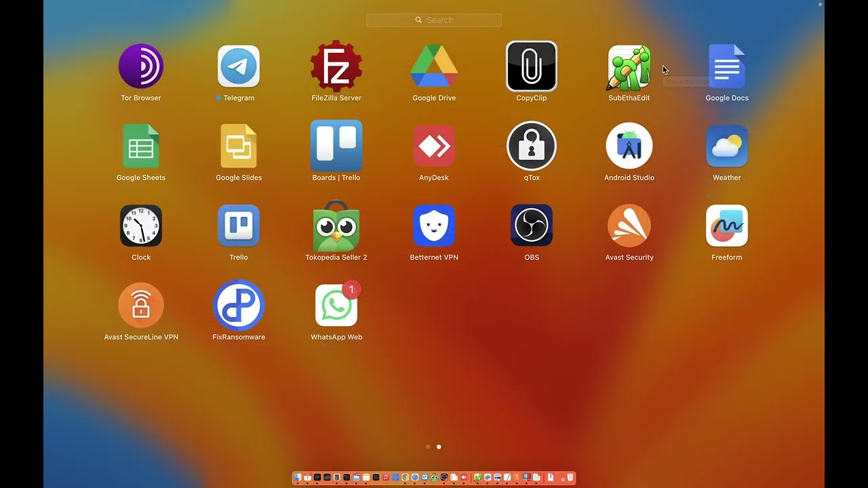Launch Google Drive
Screen dimensions: 868x488
click(434, 66)
